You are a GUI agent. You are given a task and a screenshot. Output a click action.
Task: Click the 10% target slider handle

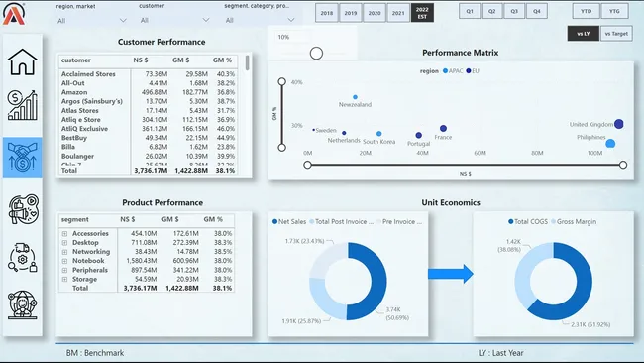pos(316,53)
